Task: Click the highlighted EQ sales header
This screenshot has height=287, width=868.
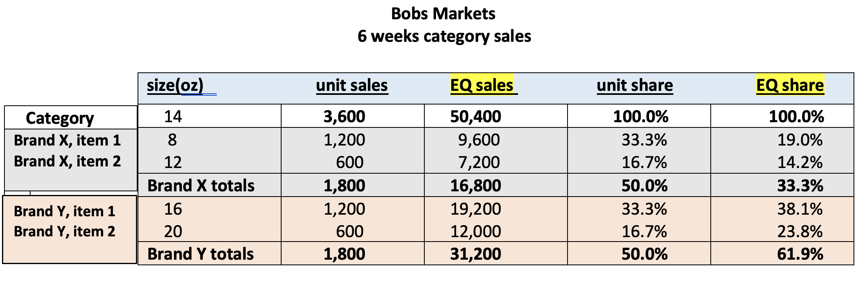Action: (482, 86)
